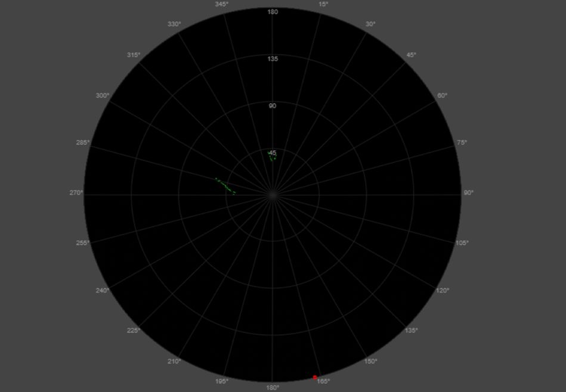Viewport: 566px width, 392px height.
Task: Click the 240° bearing label
Action: [103, 290]
